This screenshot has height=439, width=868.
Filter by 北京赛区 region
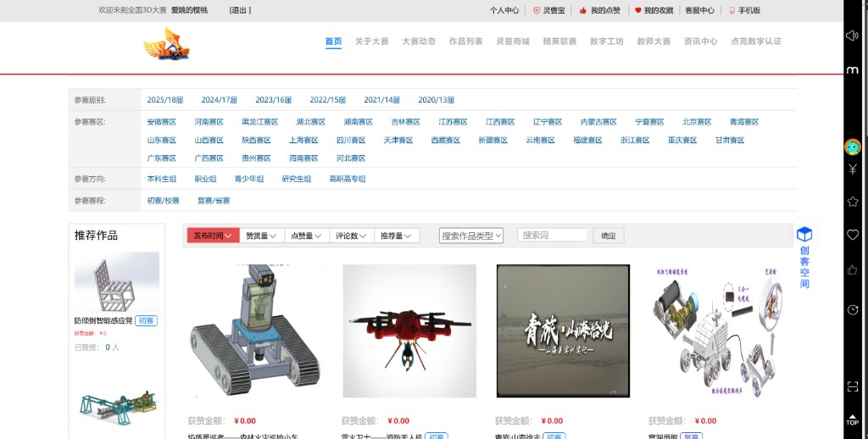pos(697,122)
